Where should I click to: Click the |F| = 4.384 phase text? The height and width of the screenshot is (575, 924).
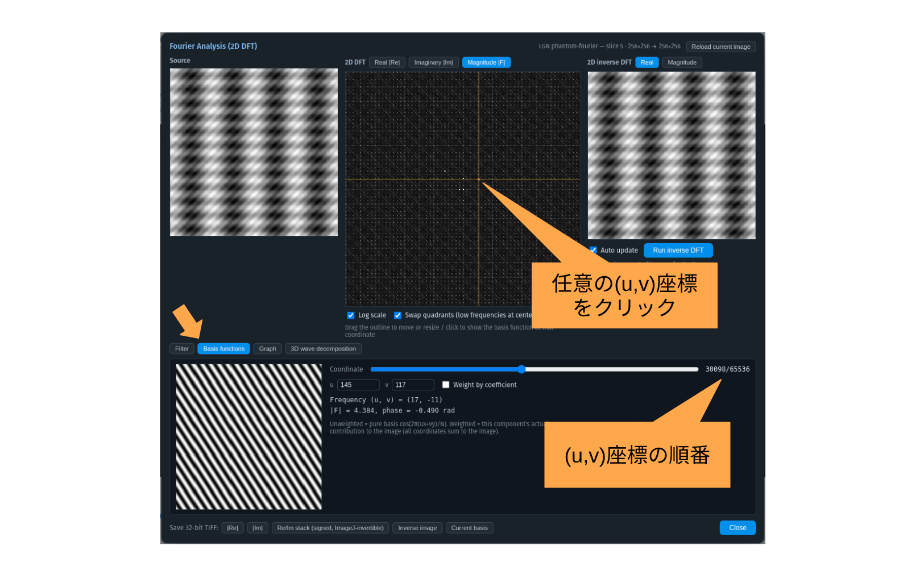click(x=392, y=411)
